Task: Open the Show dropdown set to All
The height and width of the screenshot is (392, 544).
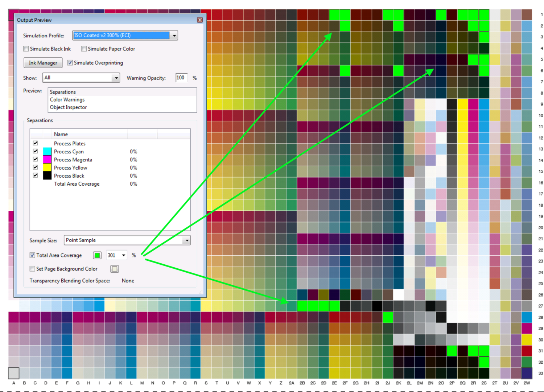Action: [x=81, y=78]
